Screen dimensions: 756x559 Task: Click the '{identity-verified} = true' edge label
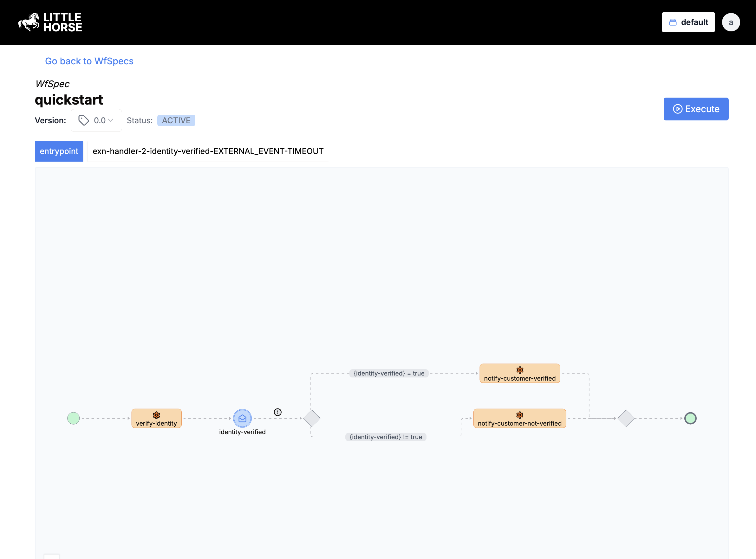click(x=389, y=373)
